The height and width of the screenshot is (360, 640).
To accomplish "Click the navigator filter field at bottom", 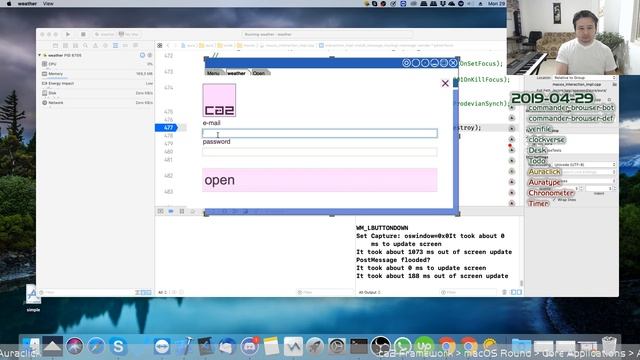I will [88, 292].
